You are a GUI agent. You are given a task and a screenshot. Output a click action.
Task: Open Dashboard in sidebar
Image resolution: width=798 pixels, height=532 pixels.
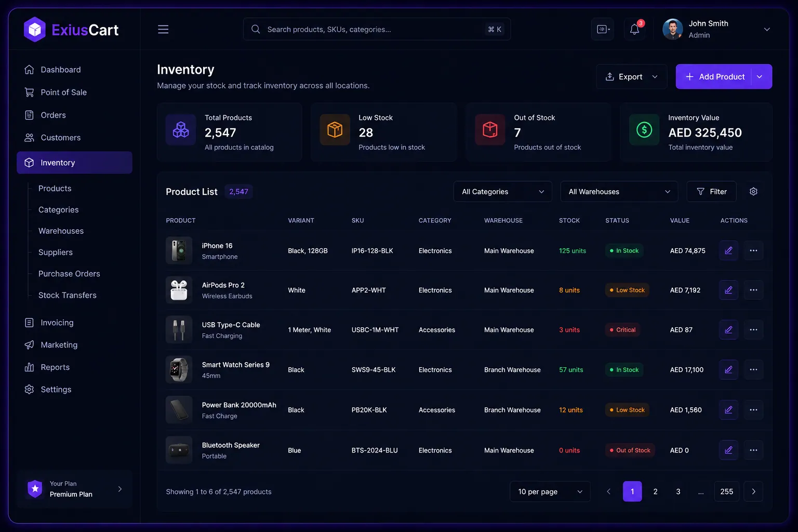[74, 70]
